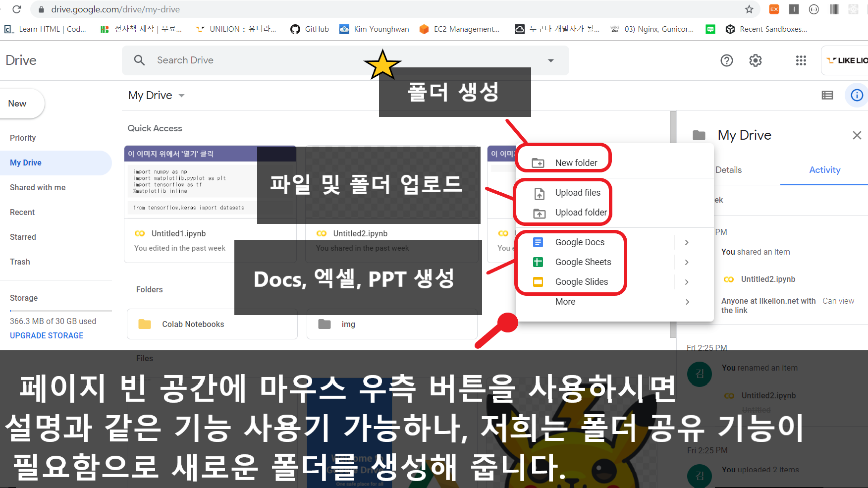
Task: Open Recent in the sidebar
Action: (x=22, y=212)
